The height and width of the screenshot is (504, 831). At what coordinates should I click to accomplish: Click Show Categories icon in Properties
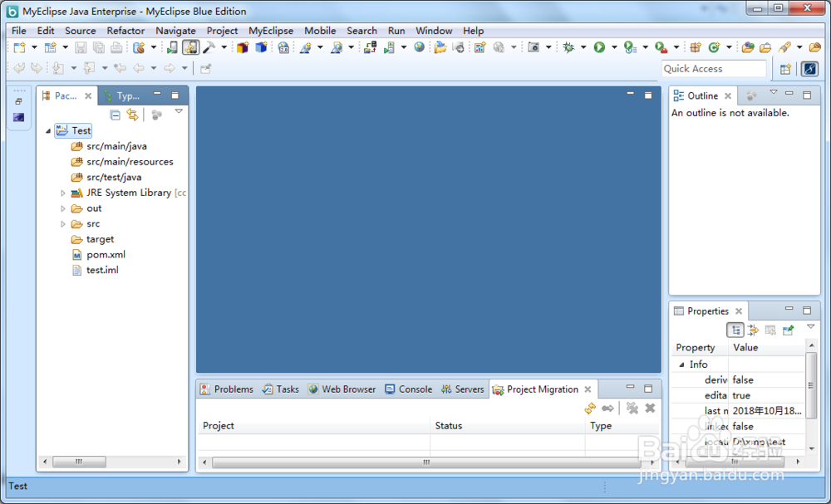pos(735,330)
